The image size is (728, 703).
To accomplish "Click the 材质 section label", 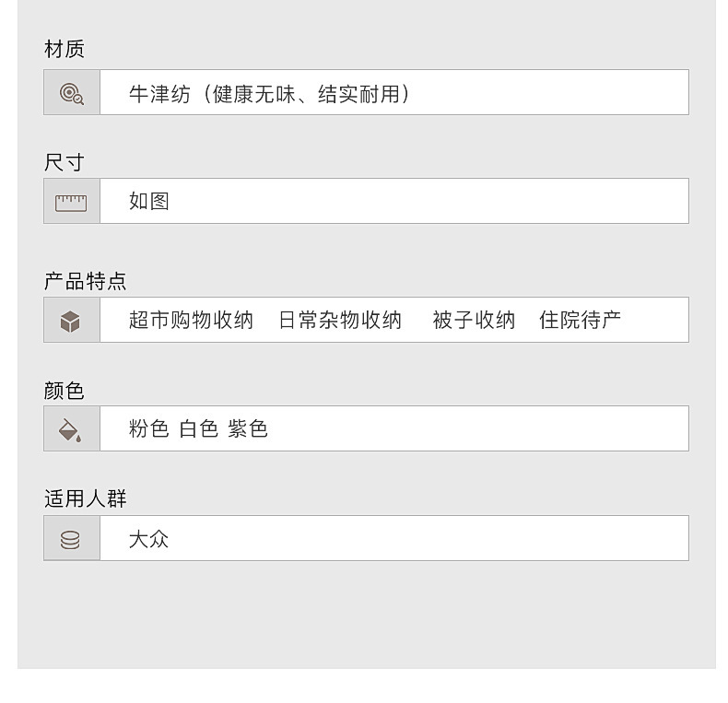I will [x=65, y=50].
